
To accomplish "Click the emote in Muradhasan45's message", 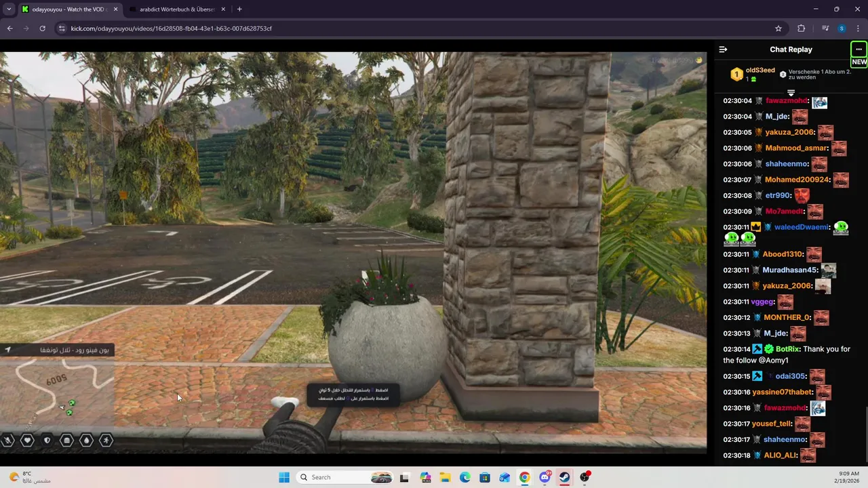I will pyautogui.click(x=828, y=270).
